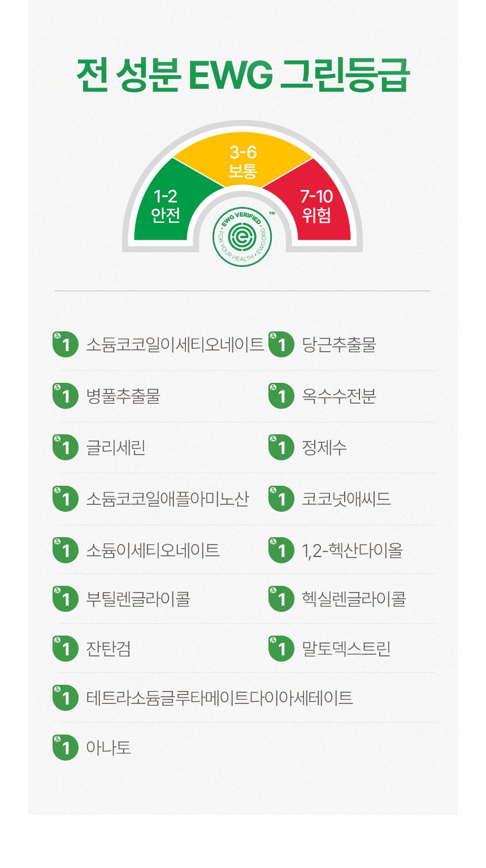
Task: Click the grade badge next to 글리세린
Action: pyautogui.click(x=66, y=447)
